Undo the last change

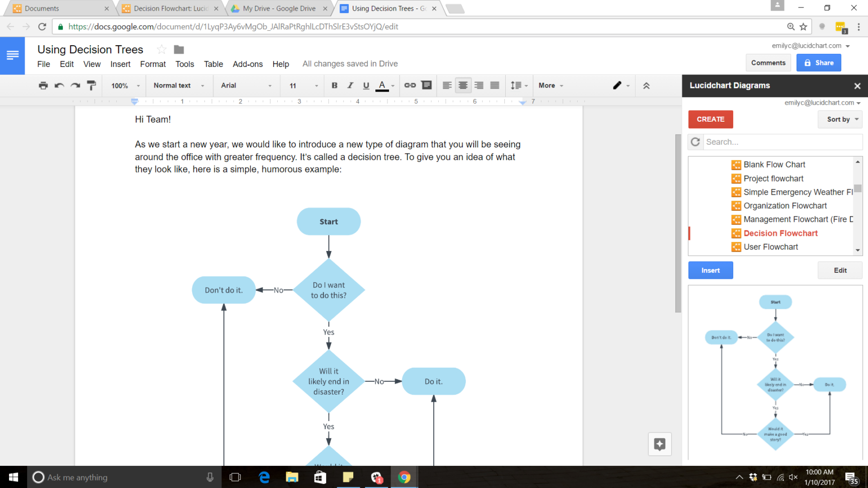click(59, 86)
